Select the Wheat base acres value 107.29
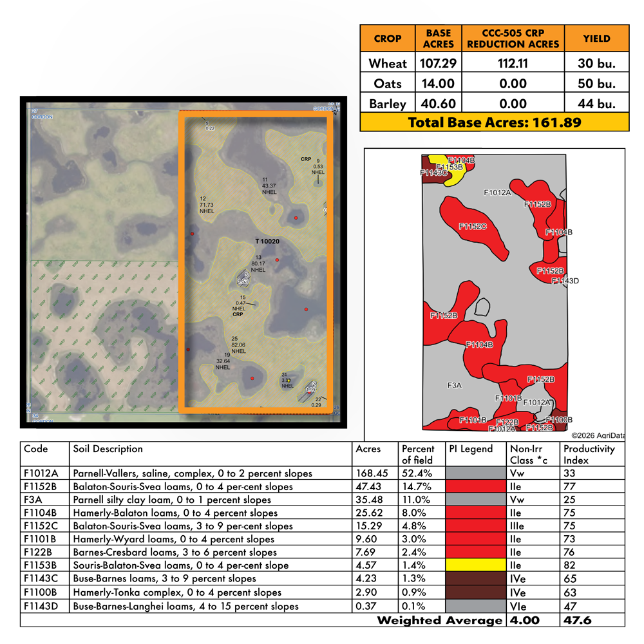Image resolution: width=644 pixels, height=644 pixels. click(438, 63)
